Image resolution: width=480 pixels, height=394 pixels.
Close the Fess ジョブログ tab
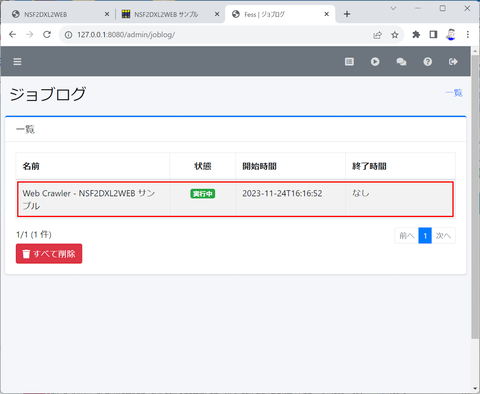pyautogui.click(x=327, y=14)
